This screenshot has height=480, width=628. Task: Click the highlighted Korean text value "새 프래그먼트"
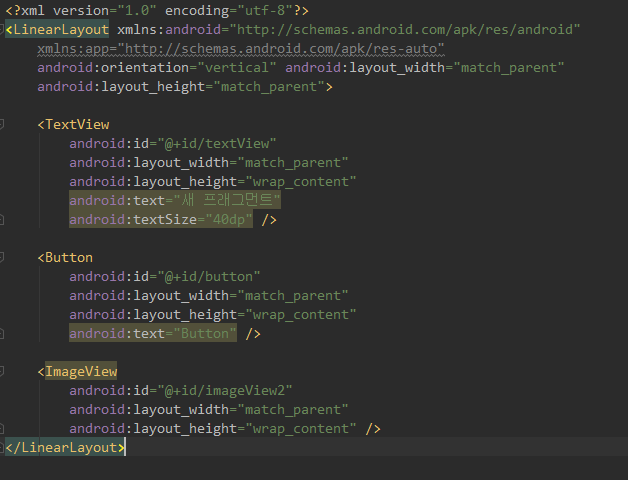[x=227, y=200]
